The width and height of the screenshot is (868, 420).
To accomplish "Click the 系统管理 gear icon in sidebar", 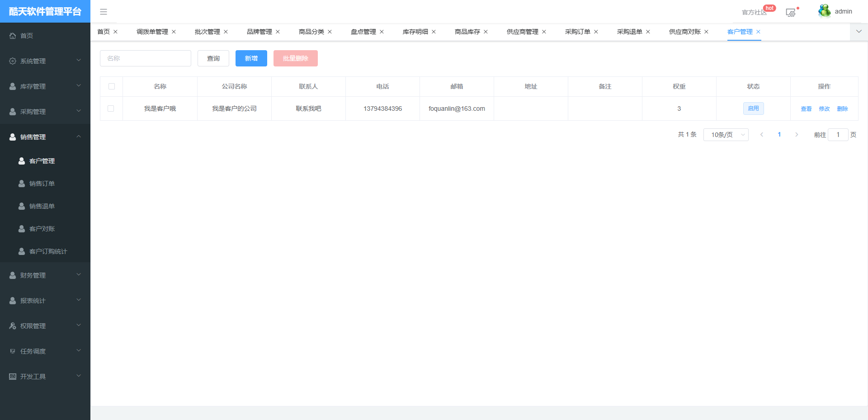I will [x=12, y=61].
